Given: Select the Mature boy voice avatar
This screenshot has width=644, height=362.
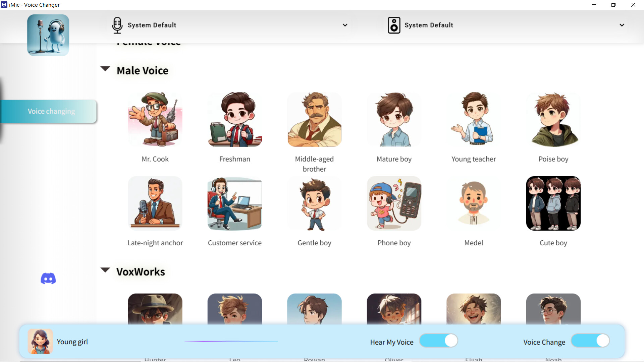Looking at the screenshot, I should coord(394,119).
